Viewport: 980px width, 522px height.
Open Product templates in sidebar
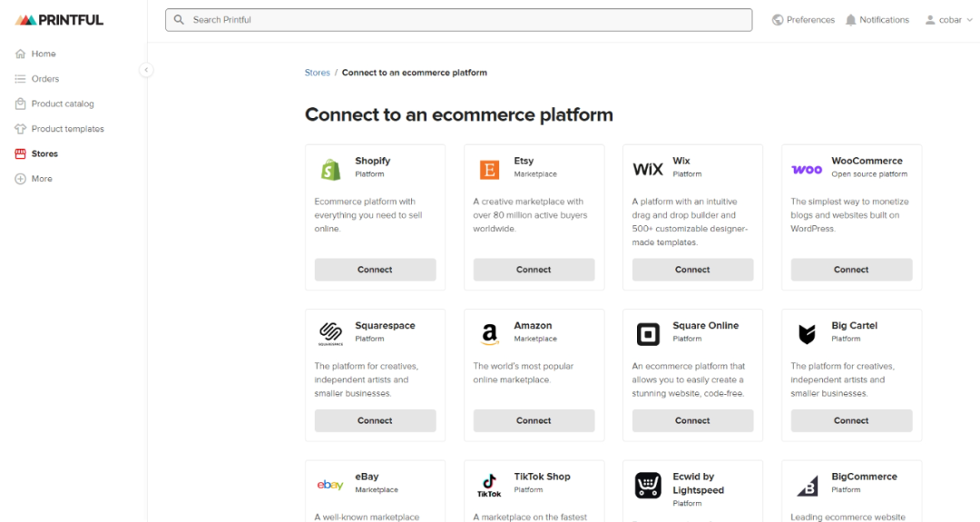tap(67, 129)
